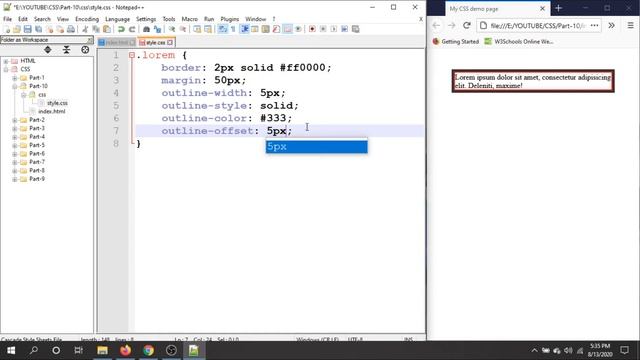Select the Part-6 folder label
Viewport: 640px width, 360px height.
[x=37, y=154]
